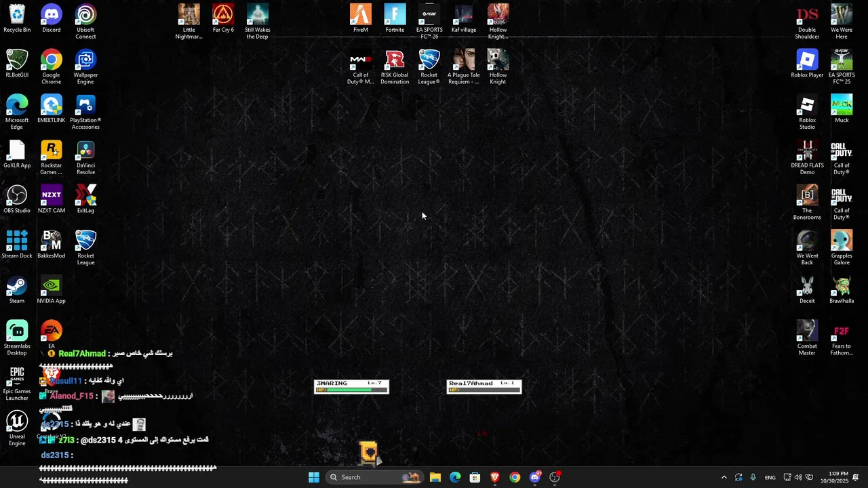The image size is (868, 488).
Task: Select the Deceit desktop shortcut
Action: 807,290
